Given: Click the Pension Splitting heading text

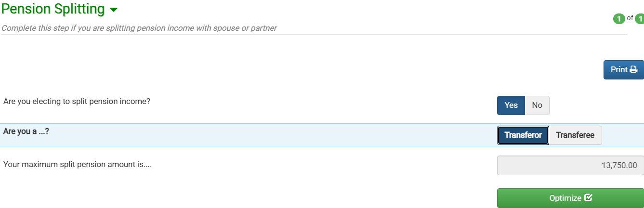Looking at the screenshot, I should point(53,9).
